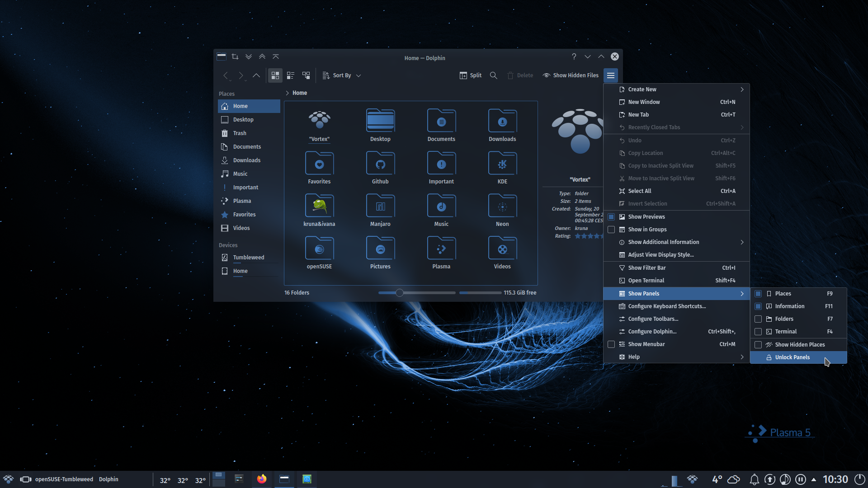
Task: Choose Show Filter Bar menu entry
Action: pyautogui.click(x=676, y=268)
